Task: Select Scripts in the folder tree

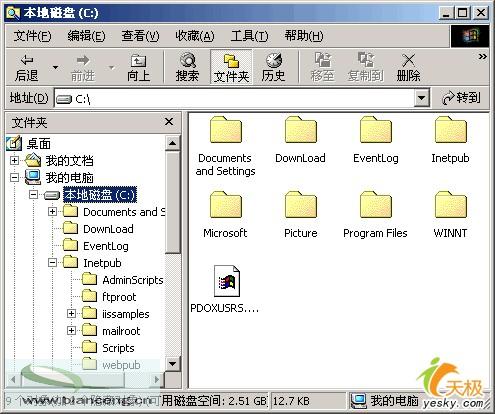Action: 118,348
